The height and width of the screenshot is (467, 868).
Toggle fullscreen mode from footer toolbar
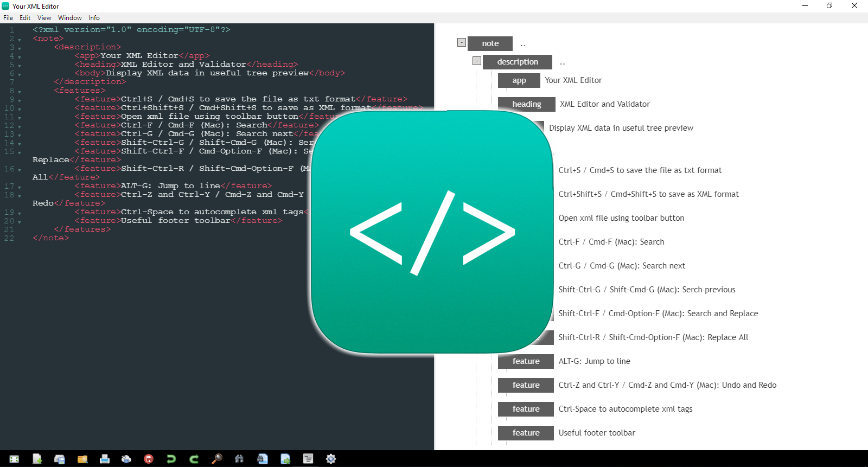[15, 459]
